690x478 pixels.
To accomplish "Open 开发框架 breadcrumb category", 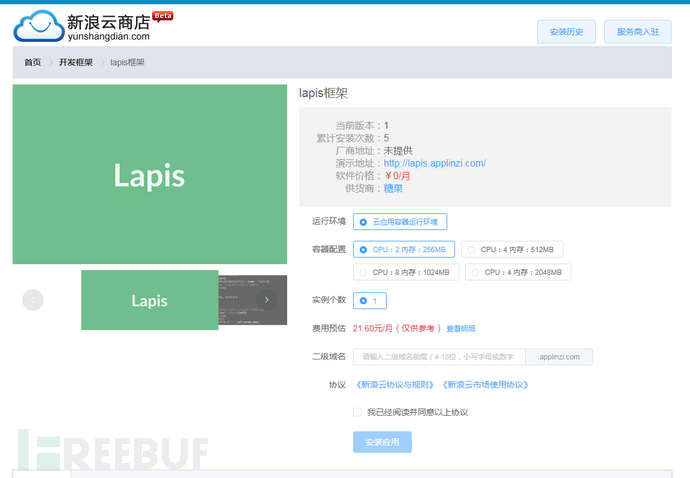I will [x=76, y=63].
